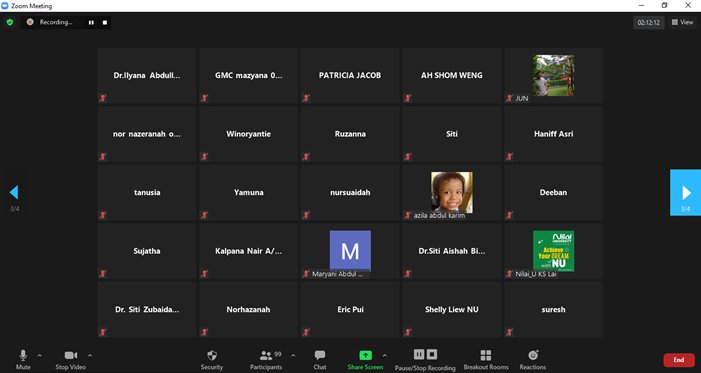Open the Reactions menu
This screenshot has width=701, height=373.
click(x=532, y=359)
